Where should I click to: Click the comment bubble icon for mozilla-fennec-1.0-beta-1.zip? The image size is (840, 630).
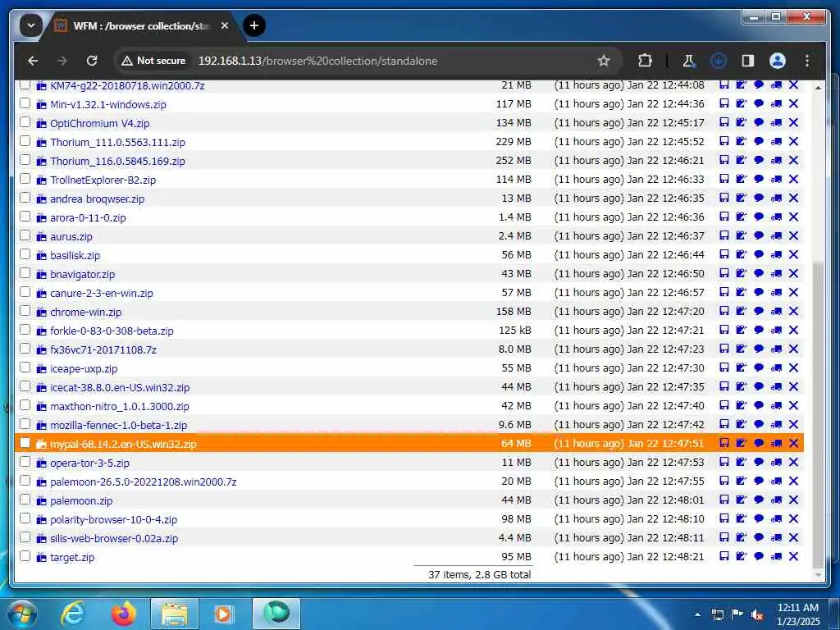pyautogui.click(x=759, y=424)
